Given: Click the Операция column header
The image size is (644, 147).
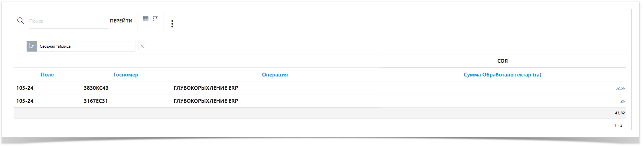Looking at the screenshot, I should click(x=275, y=75).
